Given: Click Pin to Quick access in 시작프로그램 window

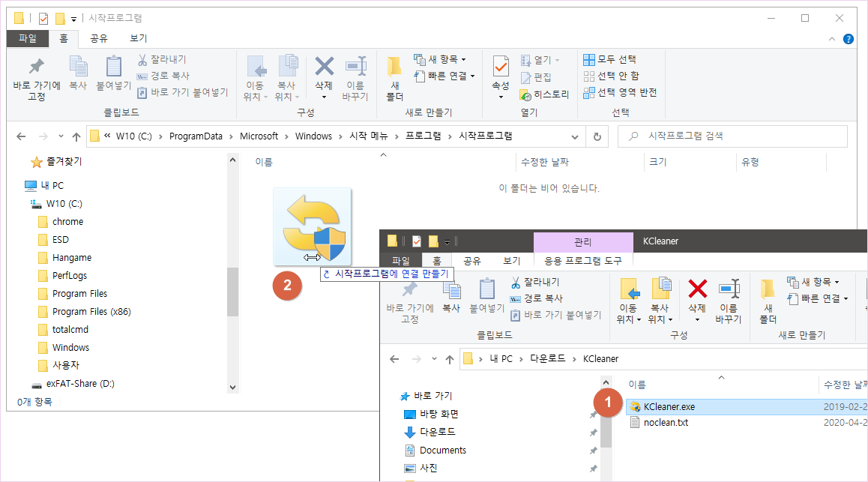Looking at the screenshot, I should click(37, 79).
